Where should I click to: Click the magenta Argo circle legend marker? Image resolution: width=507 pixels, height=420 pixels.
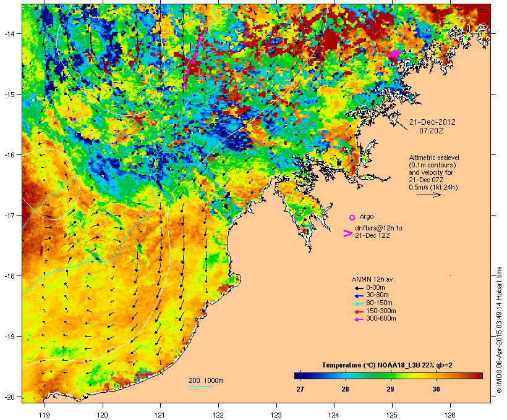tap(352, 217)
